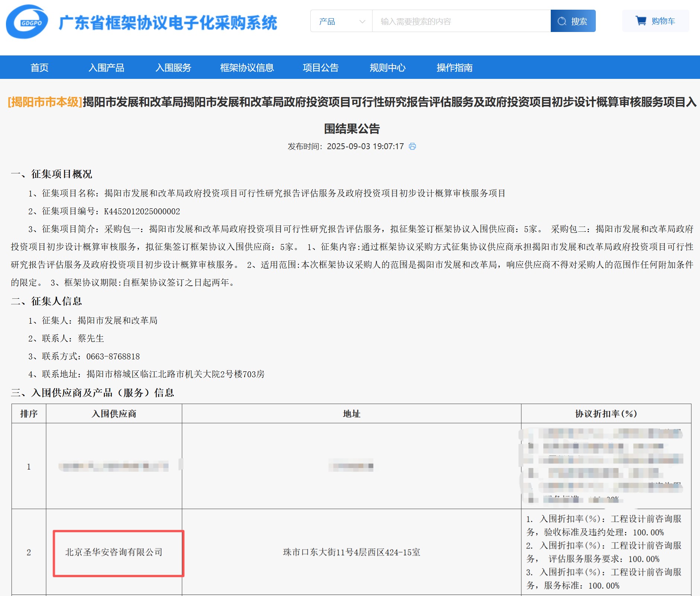
Task: Click the shopping cart icon
Action: 640,21
